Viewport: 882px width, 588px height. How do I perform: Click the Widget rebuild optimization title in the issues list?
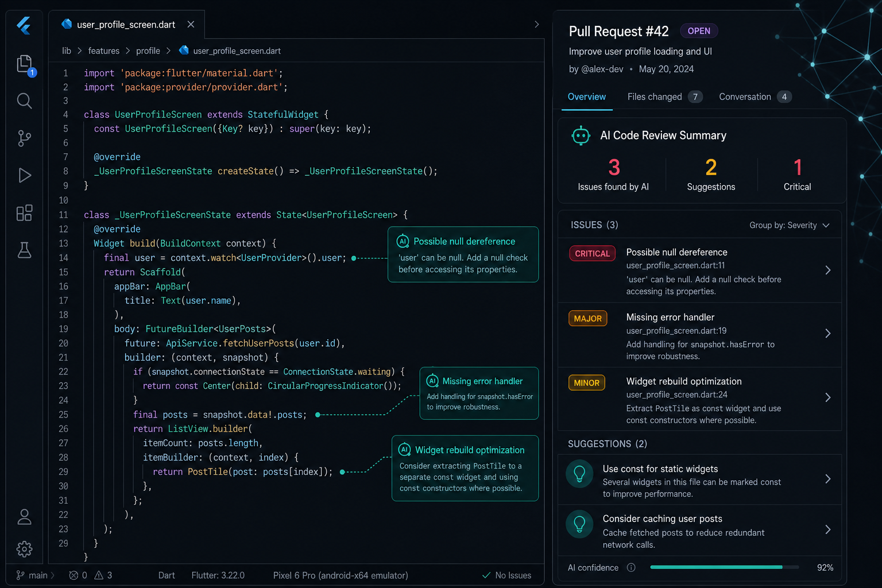click(684, 381)
